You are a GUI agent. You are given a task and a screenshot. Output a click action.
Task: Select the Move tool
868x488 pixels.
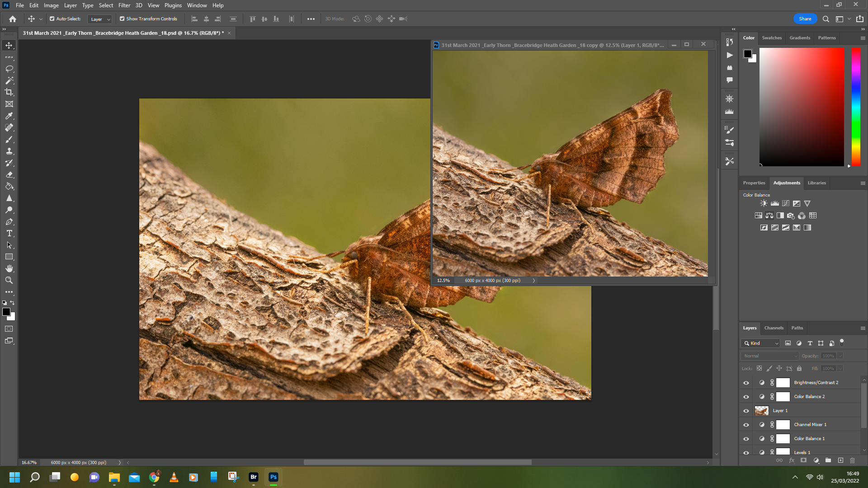point(9,45)
